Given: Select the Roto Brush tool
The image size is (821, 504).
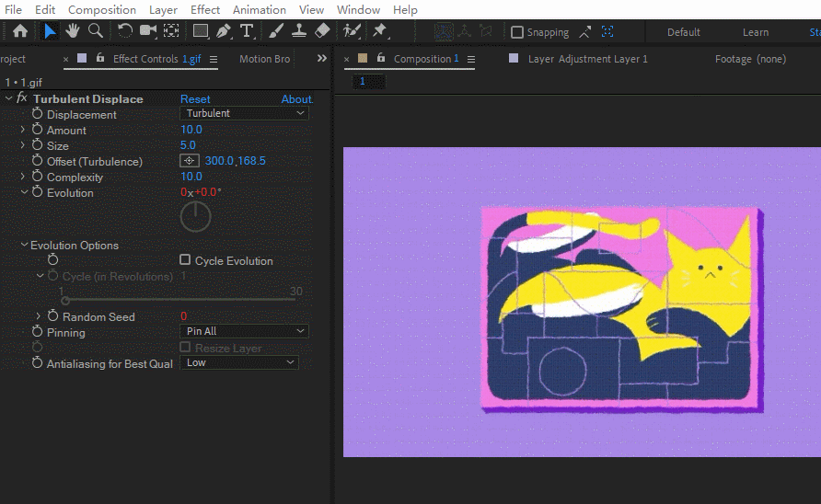Looking at the screenshot, I should 352,31.
